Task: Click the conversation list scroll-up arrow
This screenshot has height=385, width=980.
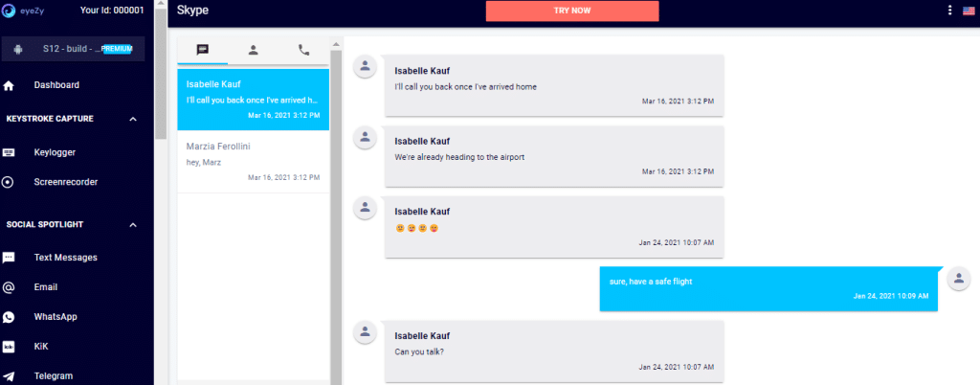Action: 336,44
